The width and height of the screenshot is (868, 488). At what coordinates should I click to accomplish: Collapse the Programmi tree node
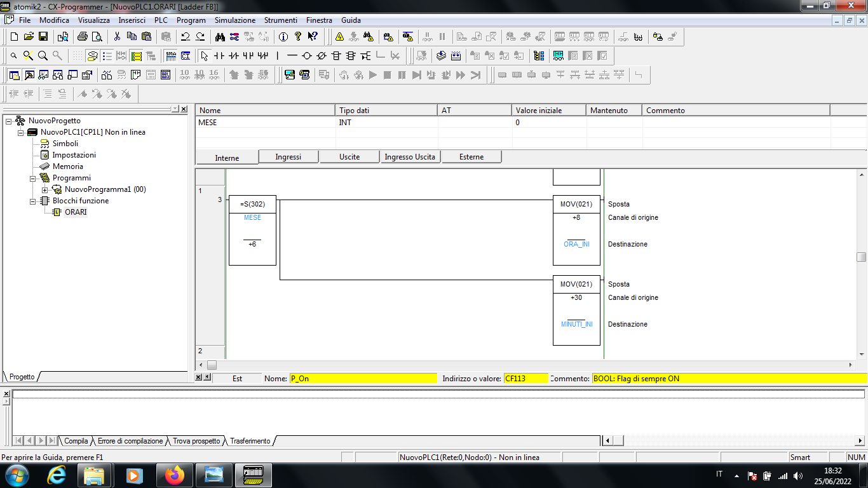pos(33,178)
